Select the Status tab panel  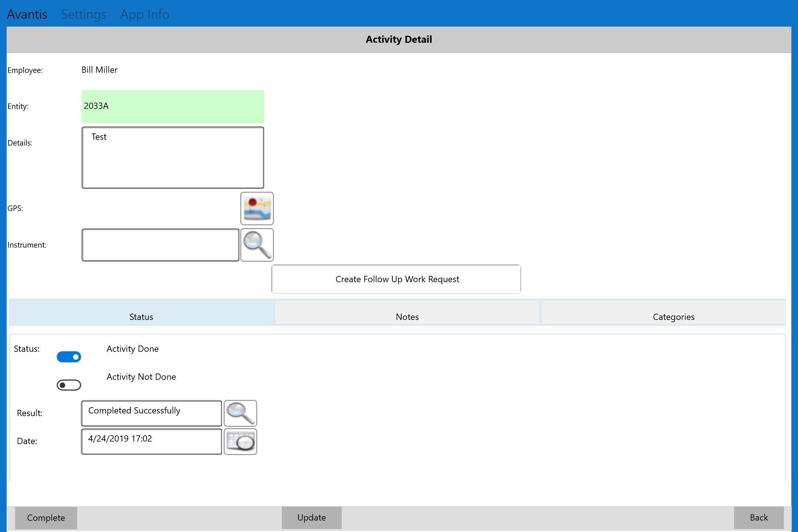[x=141, y=316]
